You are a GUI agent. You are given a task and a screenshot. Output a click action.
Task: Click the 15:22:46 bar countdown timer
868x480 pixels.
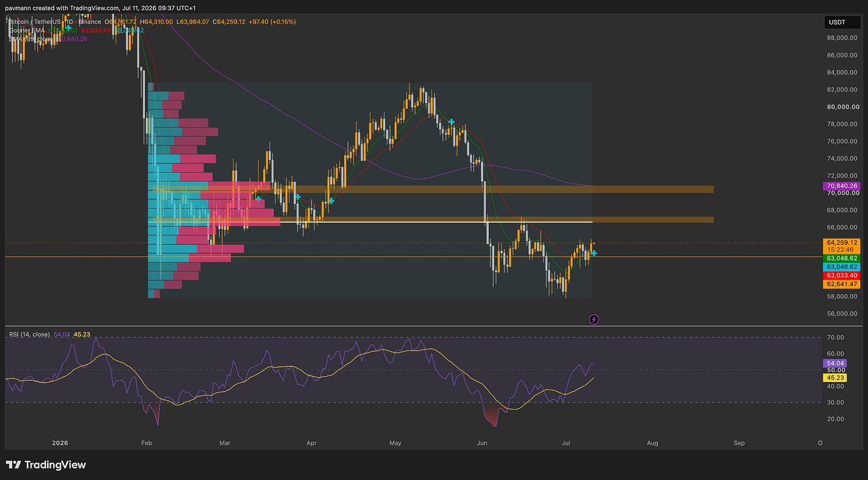click(841, 250)
